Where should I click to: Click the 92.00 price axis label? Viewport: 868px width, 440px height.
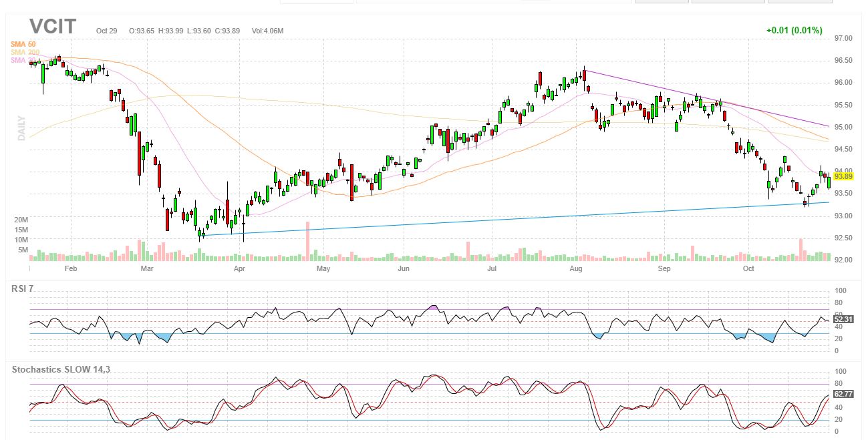tap(843, 260)
